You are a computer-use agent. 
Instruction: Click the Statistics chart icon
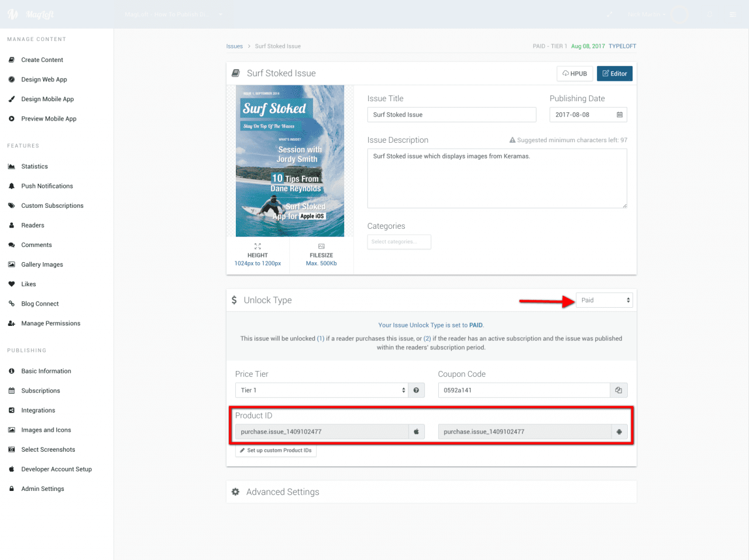(x=12, y=167)
